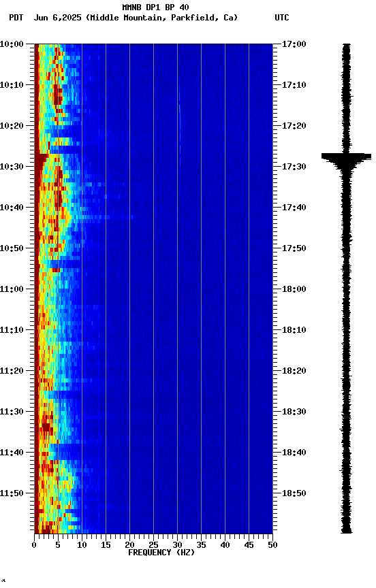Click the '50' frequency axis tick label
Viewport: 376px width, 588px height.
273,545
